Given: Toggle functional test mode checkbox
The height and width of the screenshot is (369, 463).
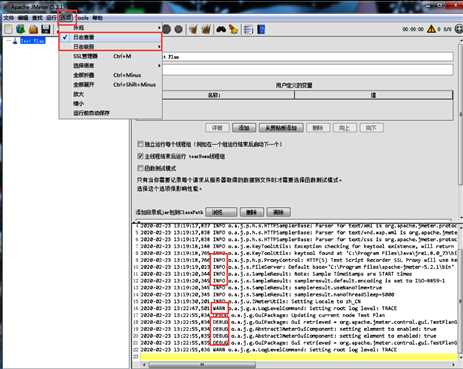Looking at the screenshot, I should coord(140,168).
